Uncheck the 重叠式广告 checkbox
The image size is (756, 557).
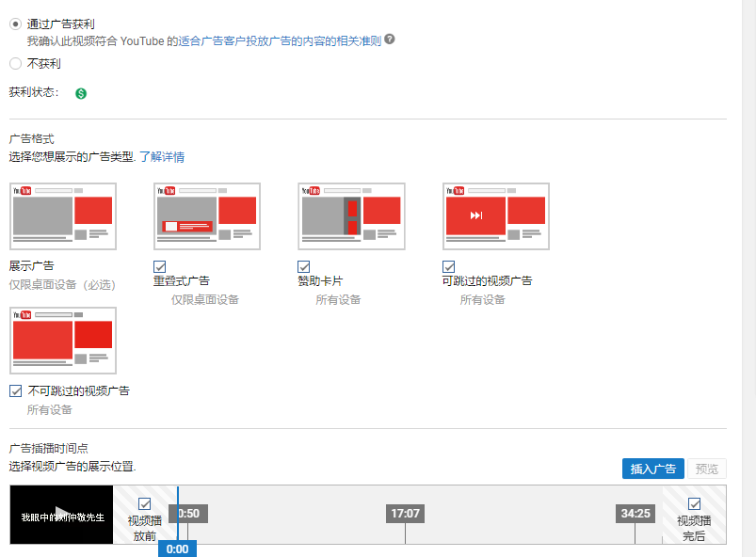point(160,266)
